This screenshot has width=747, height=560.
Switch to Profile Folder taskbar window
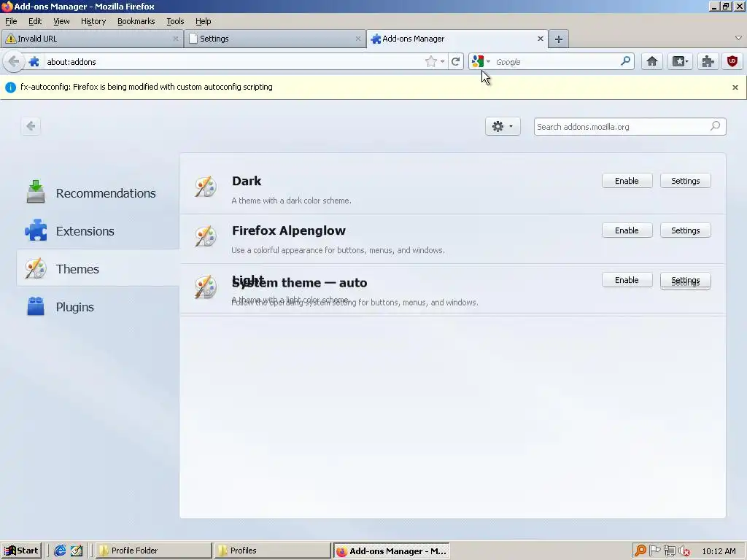coord(155,551)
